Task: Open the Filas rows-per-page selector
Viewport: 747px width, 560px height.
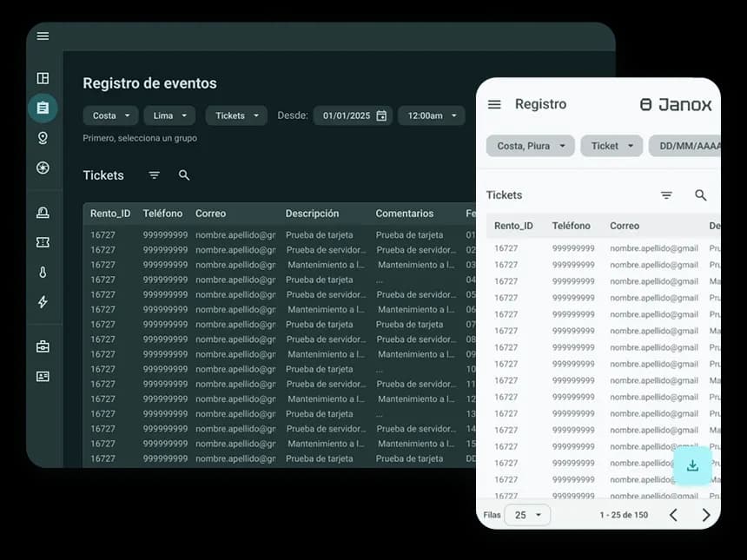Action: [x=527, y=515]
